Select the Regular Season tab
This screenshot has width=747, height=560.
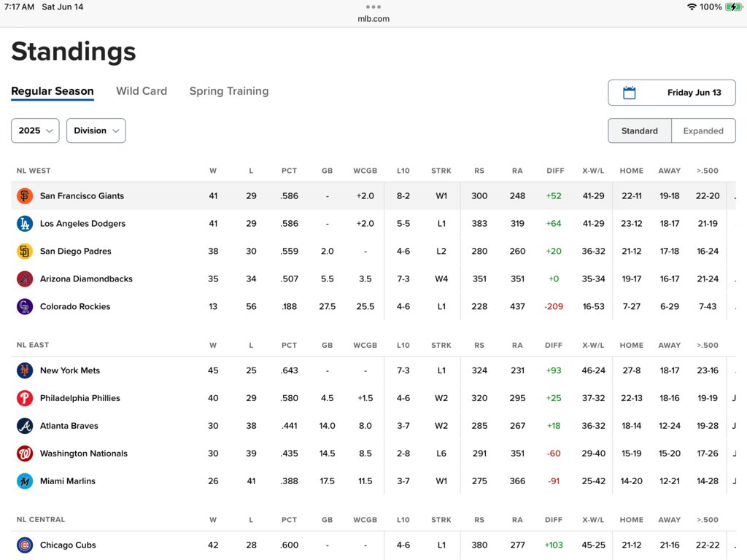tap(53, 91)
